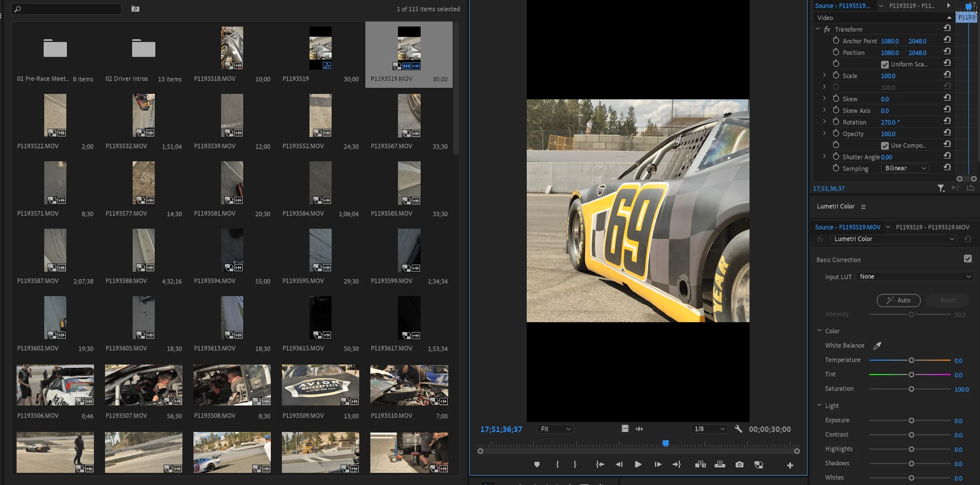Image resolution: width=980 pixels, height=485 pixels.
Task: Toggle Opacity animation stopwatch
Action: [836, 134]
